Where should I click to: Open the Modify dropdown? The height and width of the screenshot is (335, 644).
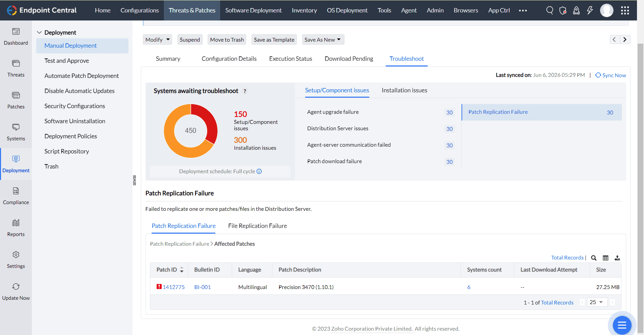pyautogui.click(x=157, y=40)
